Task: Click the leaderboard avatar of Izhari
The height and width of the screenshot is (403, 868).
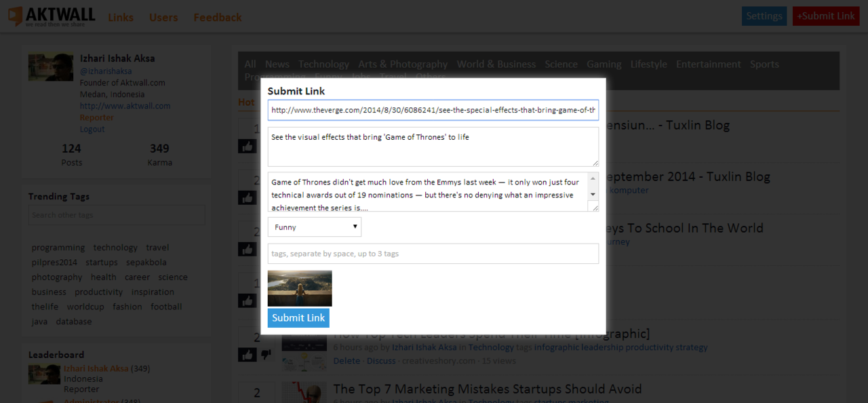Action: click(44, 374)
